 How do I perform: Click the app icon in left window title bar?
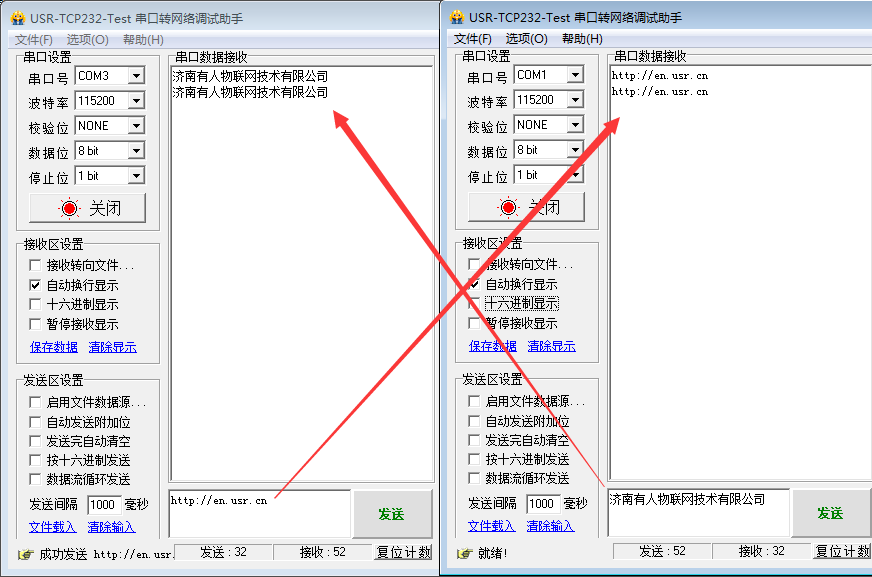17,18
